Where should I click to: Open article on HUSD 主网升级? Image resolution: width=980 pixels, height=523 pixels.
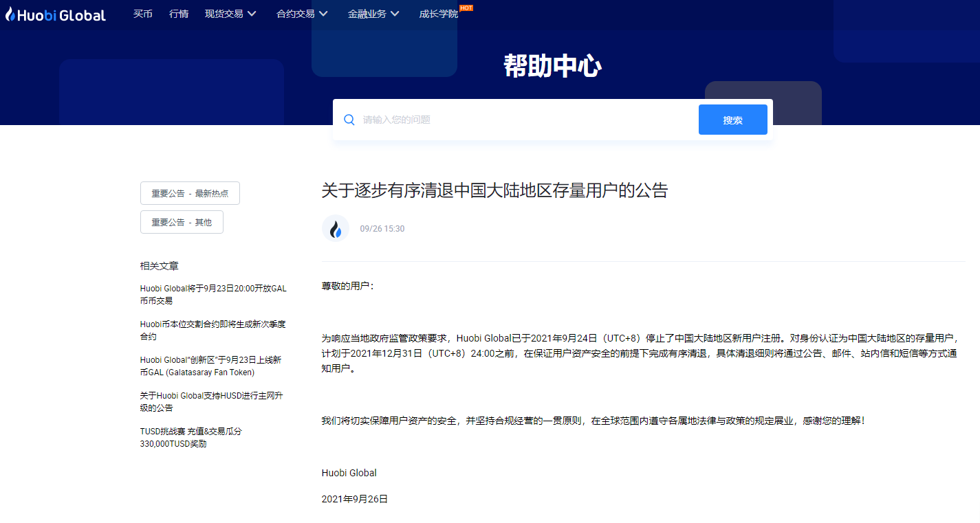coord(212,401)
